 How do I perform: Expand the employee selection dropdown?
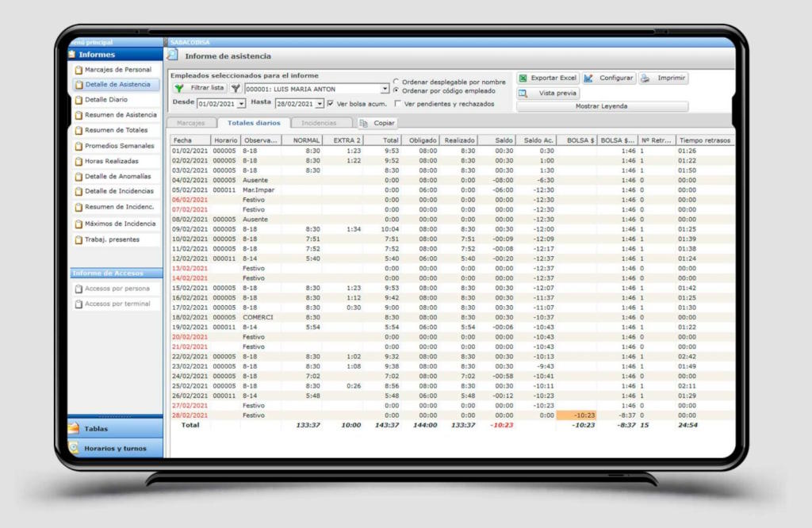pos(385,90)
